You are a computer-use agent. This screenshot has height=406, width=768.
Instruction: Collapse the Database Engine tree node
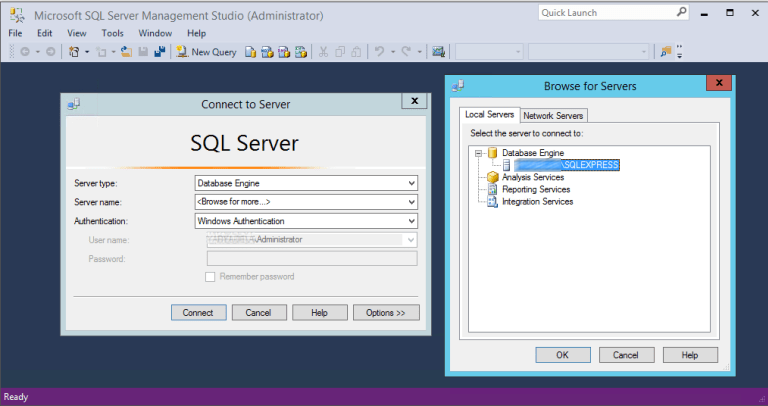479,153
